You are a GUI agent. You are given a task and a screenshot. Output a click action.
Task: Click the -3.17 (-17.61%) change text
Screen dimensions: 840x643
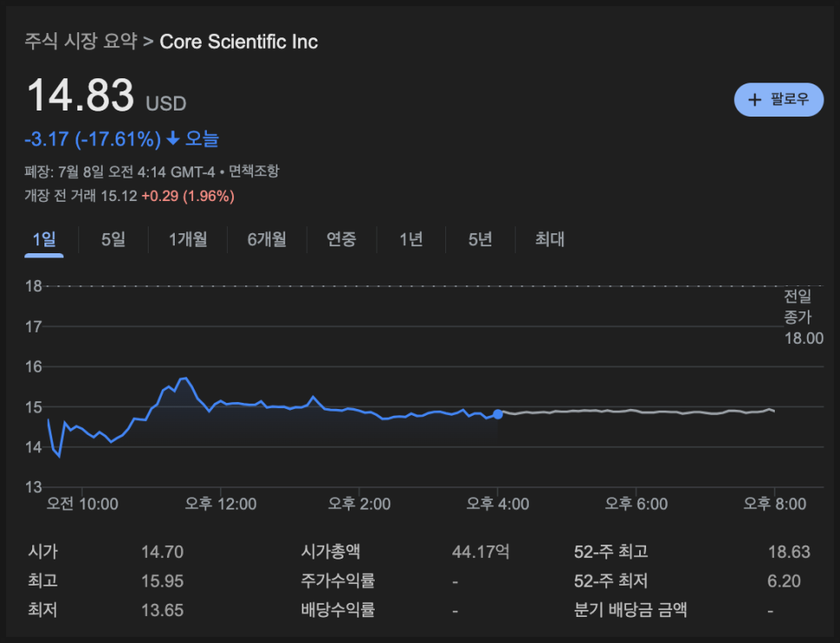pos(93,139)
